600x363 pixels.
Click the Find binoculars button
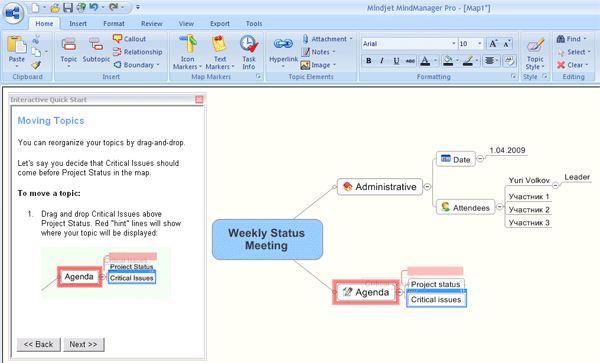point(571,39)
